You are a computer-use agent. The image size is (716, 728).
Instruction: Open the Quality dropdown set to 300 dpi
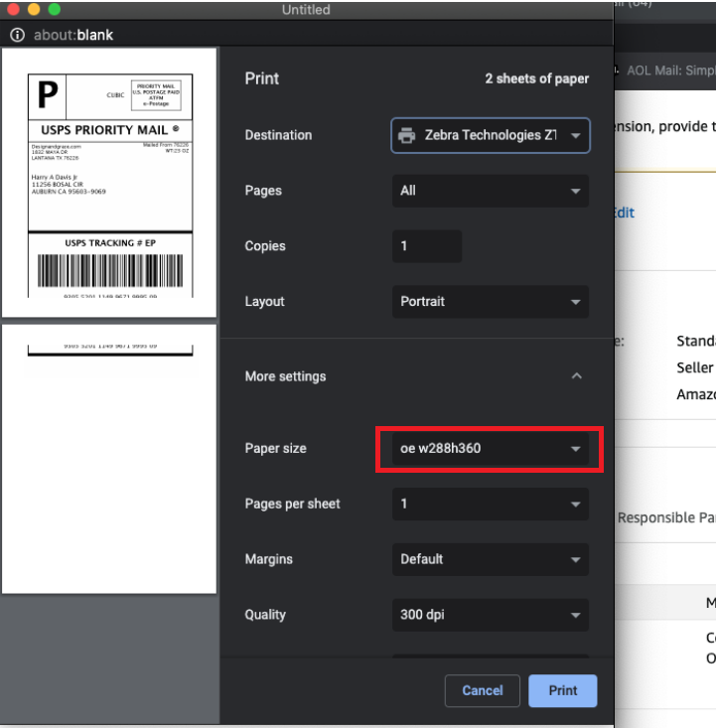pyautogui.click(x=491, y=615)
